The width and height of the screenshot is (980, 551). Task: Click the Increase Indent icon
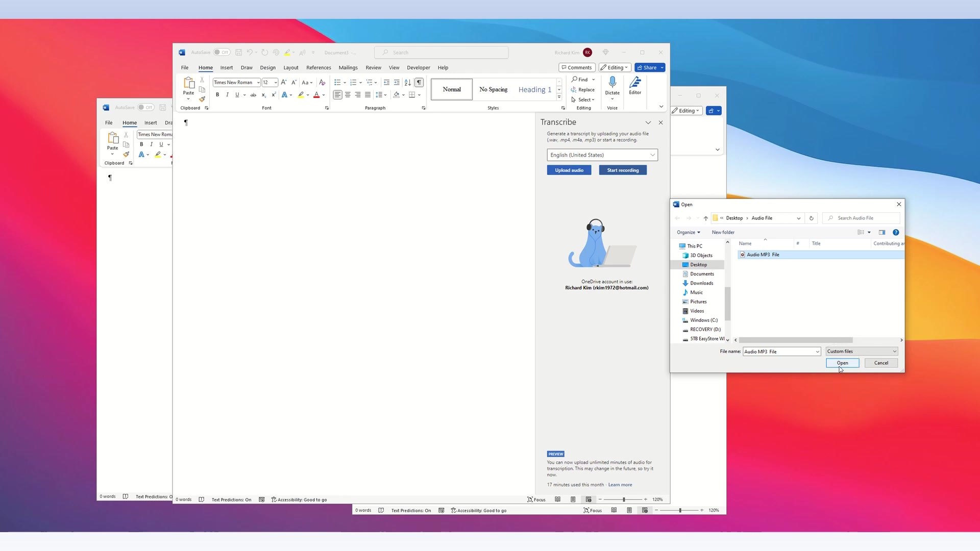pyautogui.click(x=397, y=82)
